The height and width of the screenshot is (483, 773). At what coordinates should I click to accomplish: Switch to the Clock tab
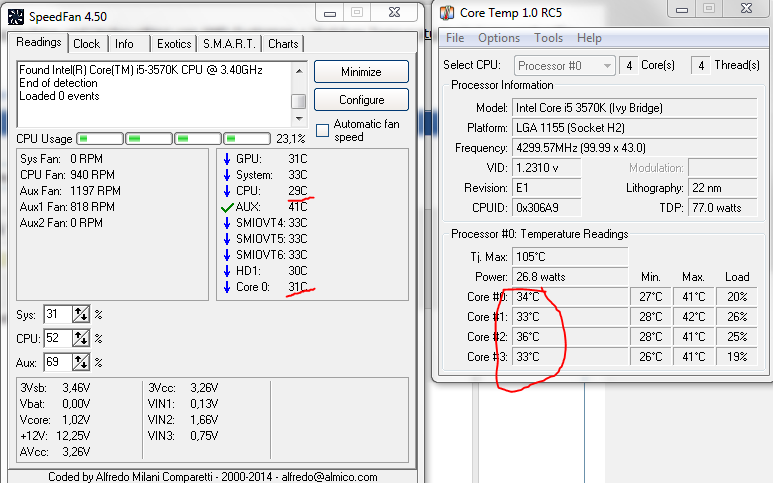tap(87, 44)
